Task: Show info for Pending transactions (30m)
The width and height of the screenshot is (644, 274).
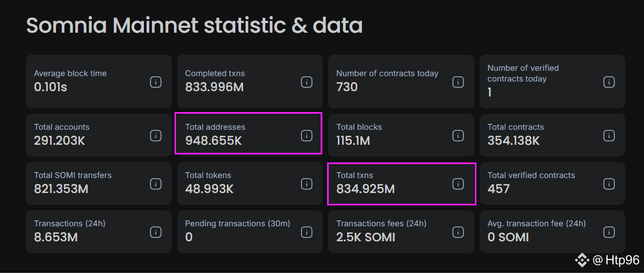Action: pos(307,232)
